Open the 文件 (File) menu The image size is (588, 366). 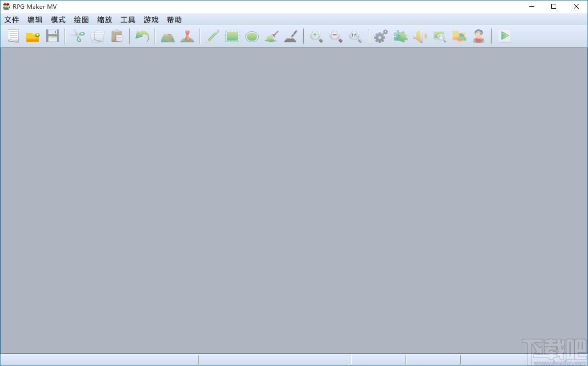(x=11, y=20)
